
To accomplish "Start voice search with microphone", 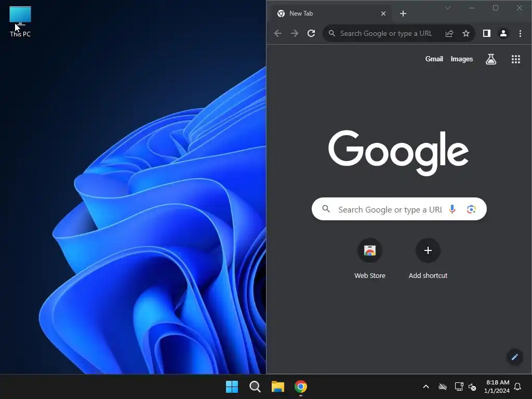I will point(452,209).
